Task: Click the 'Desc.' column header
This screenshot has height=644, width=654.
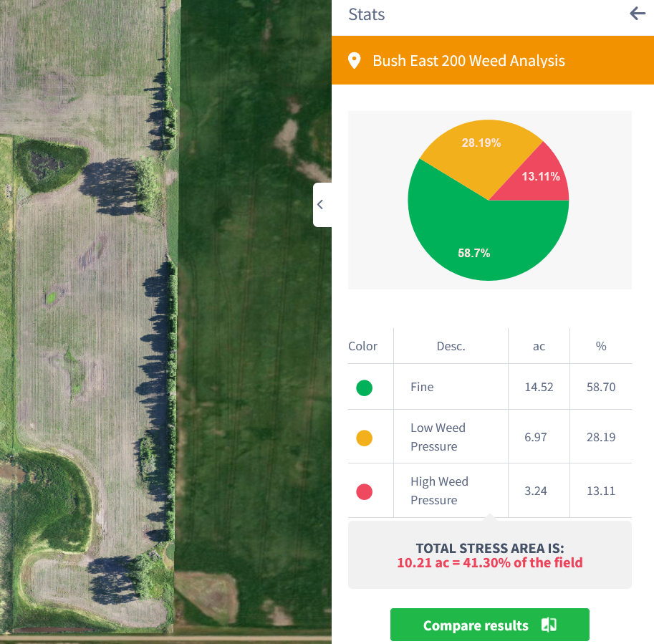Action: point(451,346)
